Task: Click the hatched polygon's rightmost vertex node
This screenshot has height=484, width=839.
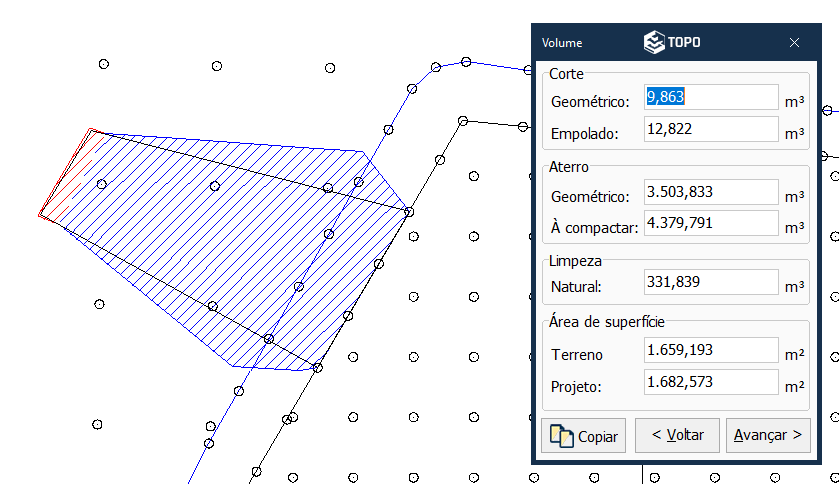Action: tap(408, 212)
